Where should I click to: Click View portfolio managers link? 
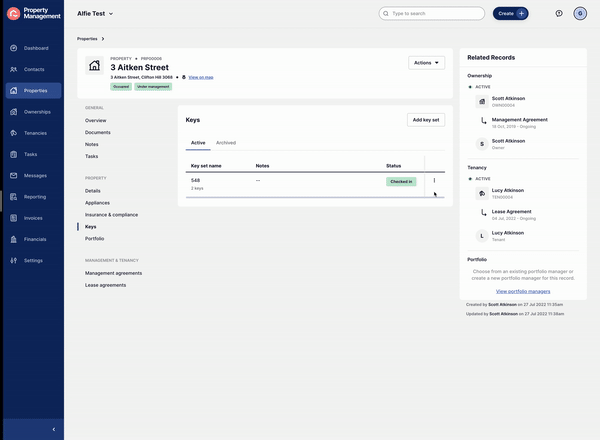click(523, 291)
